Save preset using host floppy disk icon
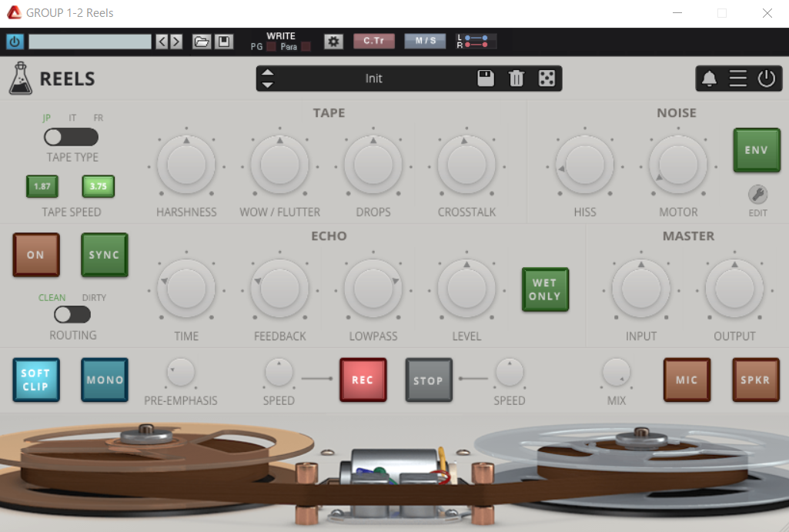Image resolution: width=789 pixels, height=532 pixels. click(224, 42)
